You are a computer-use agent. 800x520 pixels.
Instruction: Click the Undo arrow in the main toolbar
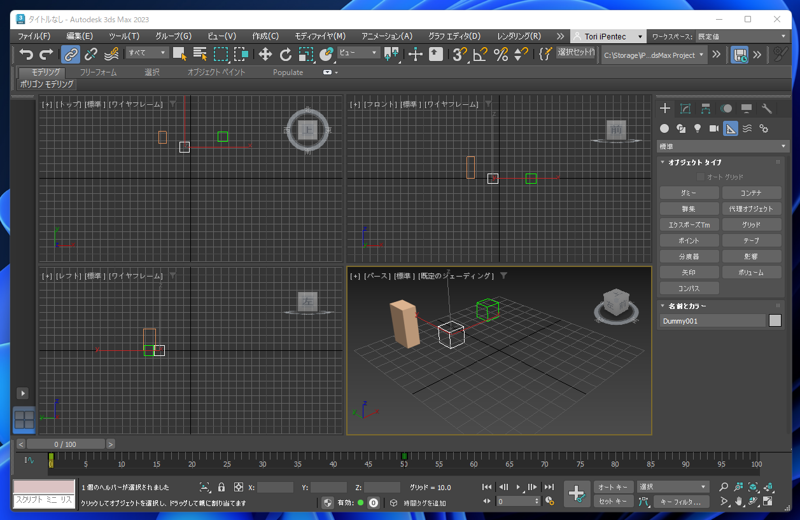tap(26, 55)
